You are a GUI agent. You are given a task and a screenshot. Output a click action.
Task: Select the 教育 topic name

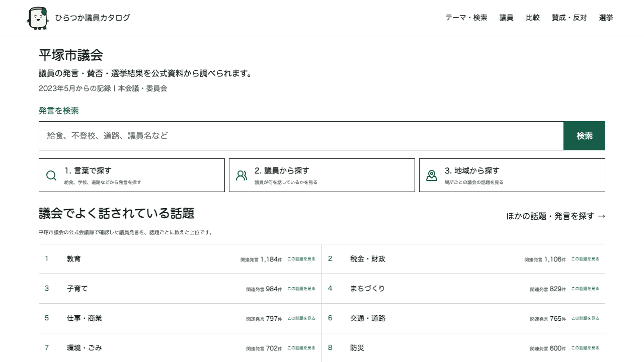(74, 259)
